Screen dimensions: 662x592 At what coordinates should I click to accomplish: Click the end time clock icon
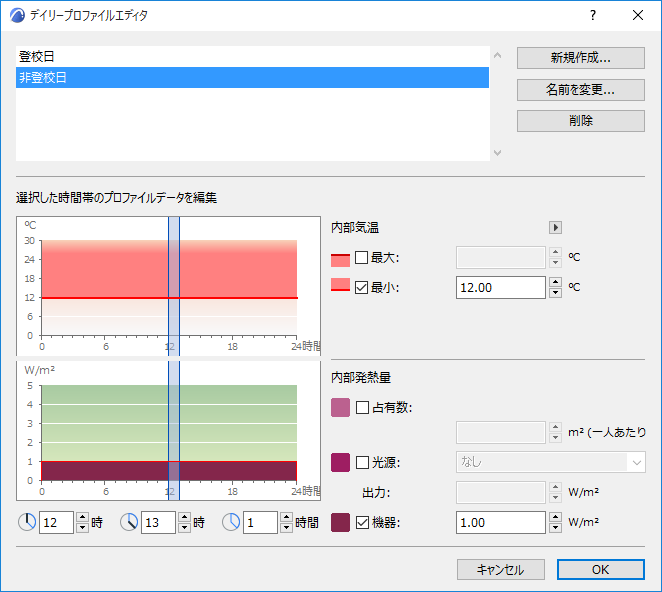pyautogui.click(x=129, y=522)
